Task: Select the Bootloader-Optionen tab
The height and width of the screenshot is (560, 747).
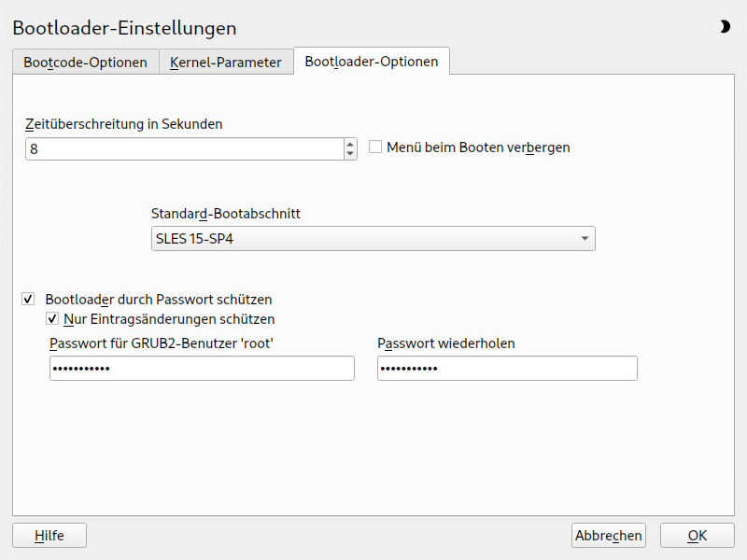Action: [371, 63]
